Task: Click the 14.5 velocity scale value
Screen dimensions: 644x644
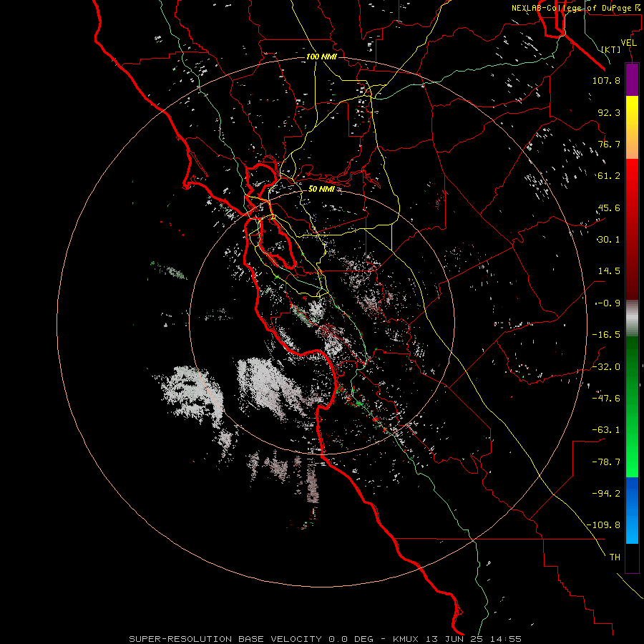Action: 609,271
